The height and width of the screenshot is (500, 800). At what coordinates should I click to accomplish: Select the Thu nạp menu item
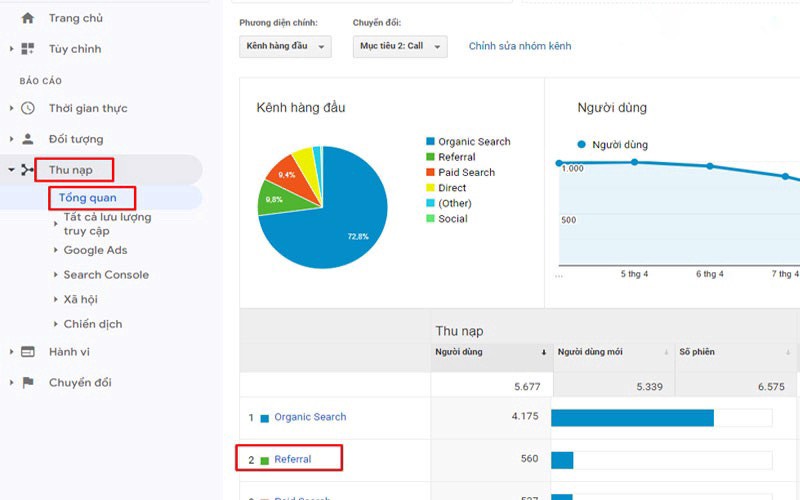click(x=70, y=170)
